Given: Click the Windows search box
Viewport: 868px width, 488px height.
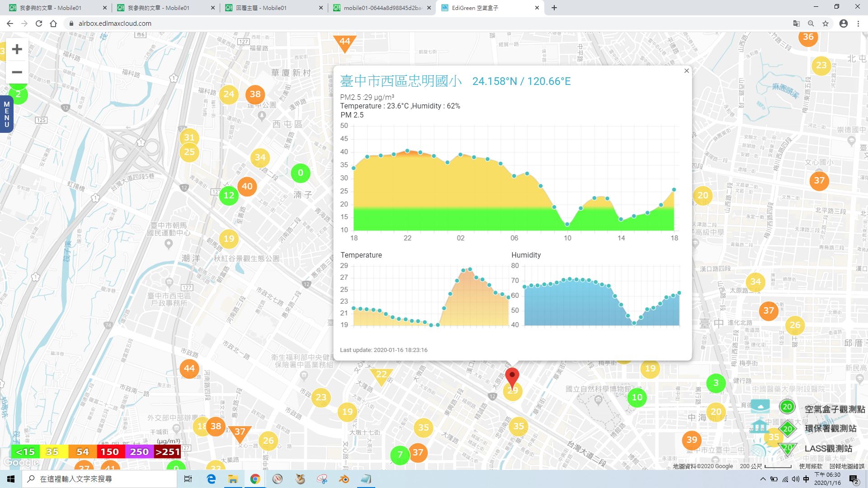Looking at the screenshot, I should point(99,479).
